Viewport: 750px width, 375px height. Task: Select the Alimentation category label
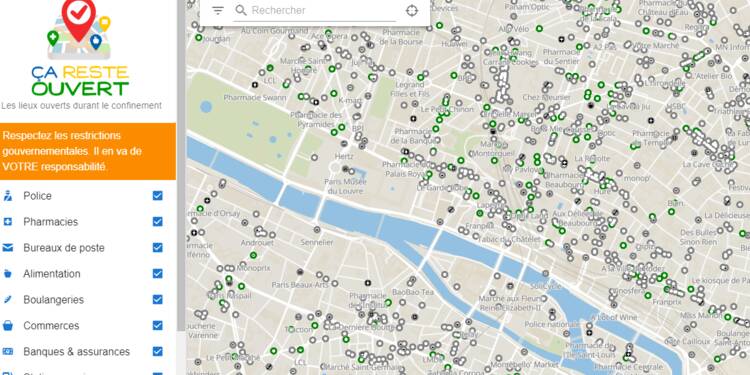pyautogui.click(x=52, y=274)
